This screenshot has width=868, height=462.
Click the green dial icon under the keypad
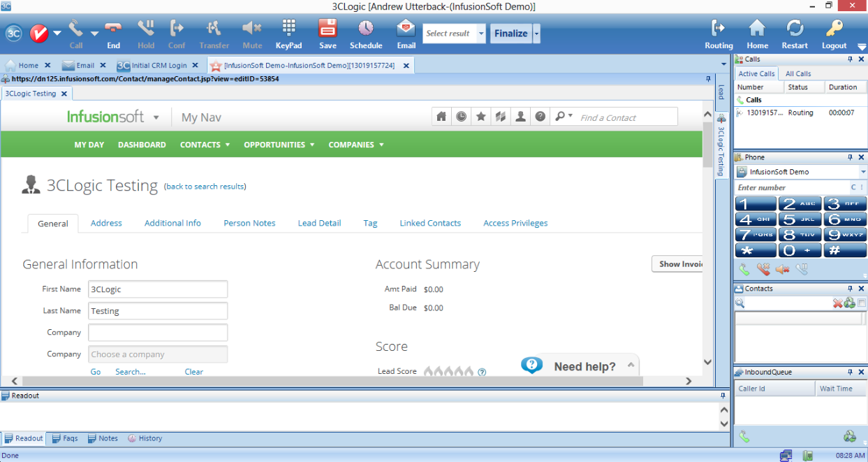point(745,269)
